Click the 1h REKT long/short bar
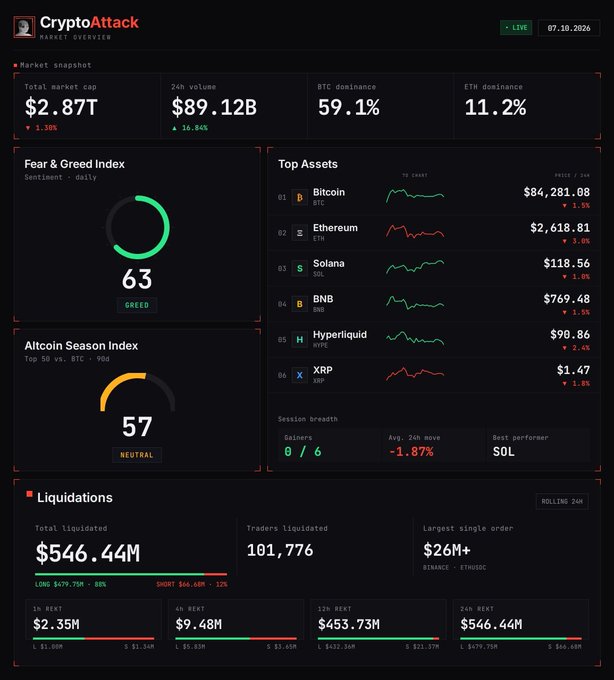The image size is (614, 680). tap(93, 638)
